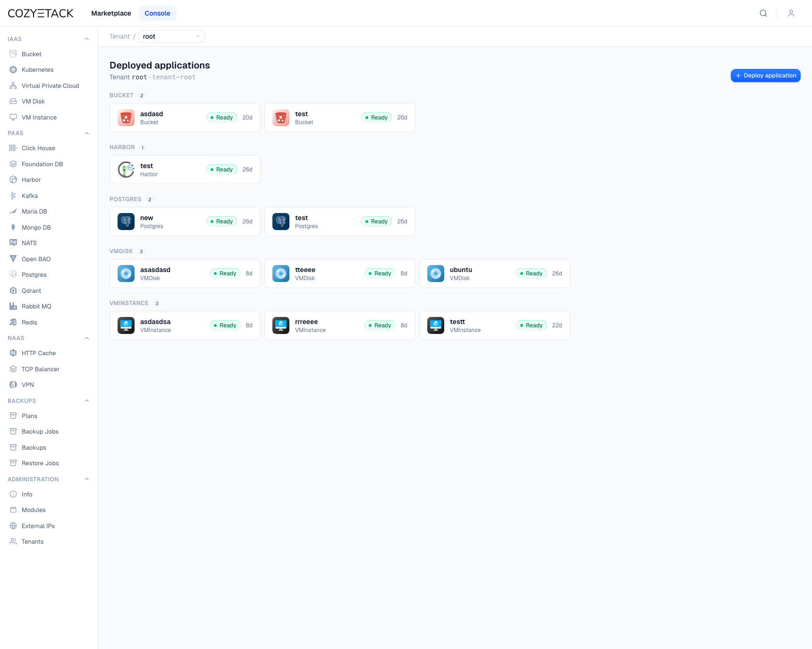This screenshot has height=649, width=812.
Task: Click the External IPs globe icon
Action: (x=13, y=526)
